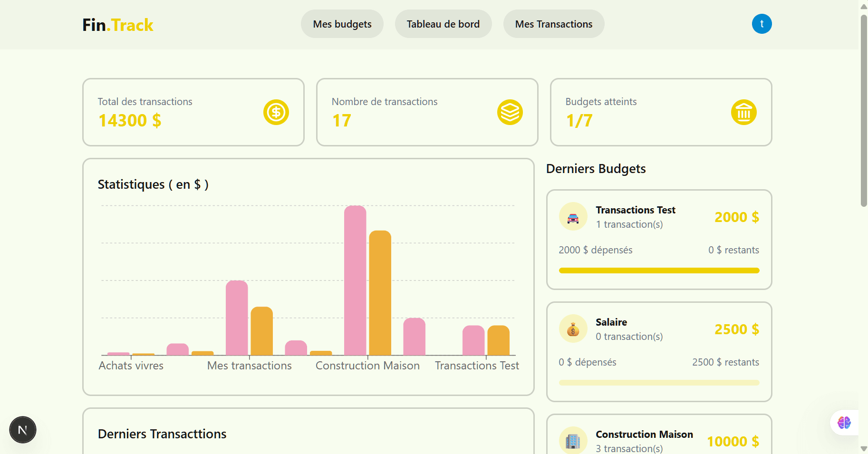This screenshot has height=454, width=868.
Task: Open the Next.js dev tools N badge
Action: pos(23,430)
